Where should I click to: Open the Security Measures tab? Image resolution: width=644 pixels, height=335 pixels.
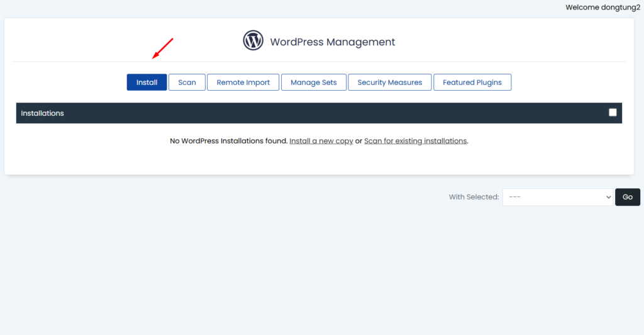390,82
